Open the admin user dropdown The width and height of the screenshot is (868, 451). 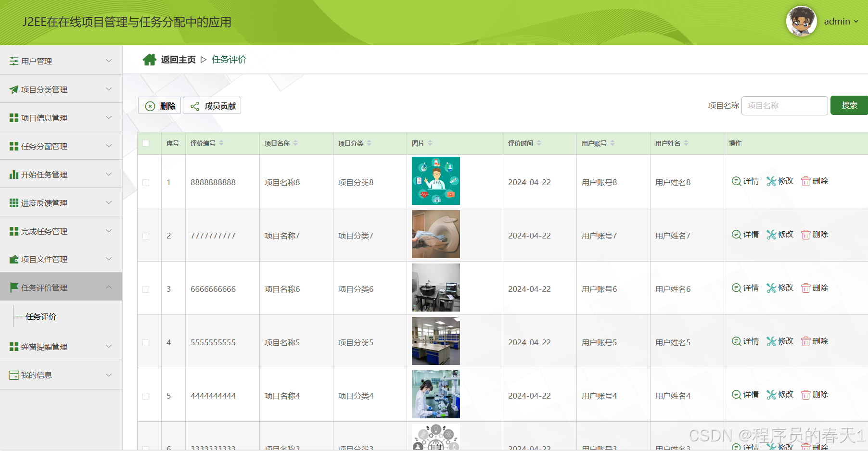(x=841, y=22)
